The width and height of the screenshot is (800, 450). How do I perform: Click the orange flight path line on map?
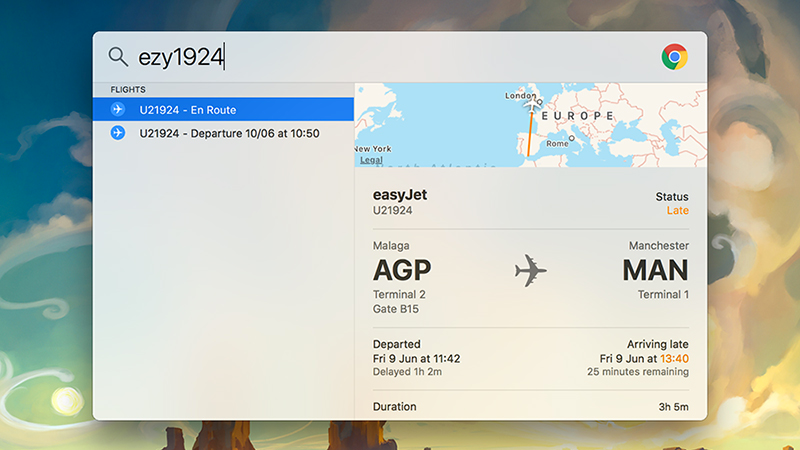pyautogui.click(x=530, y=134)
